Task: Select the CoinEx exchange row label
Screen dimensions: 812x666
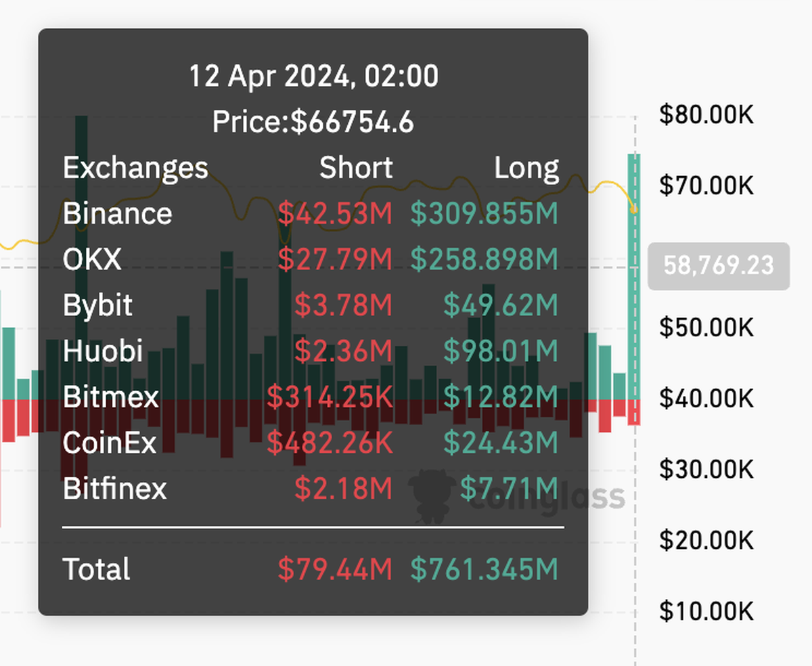Action: 110,443
